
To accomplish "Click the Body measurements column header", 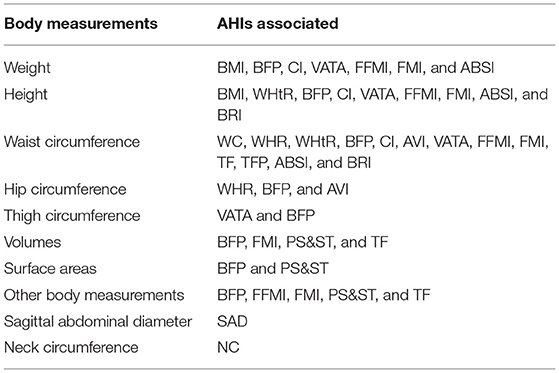I will 81,24.
